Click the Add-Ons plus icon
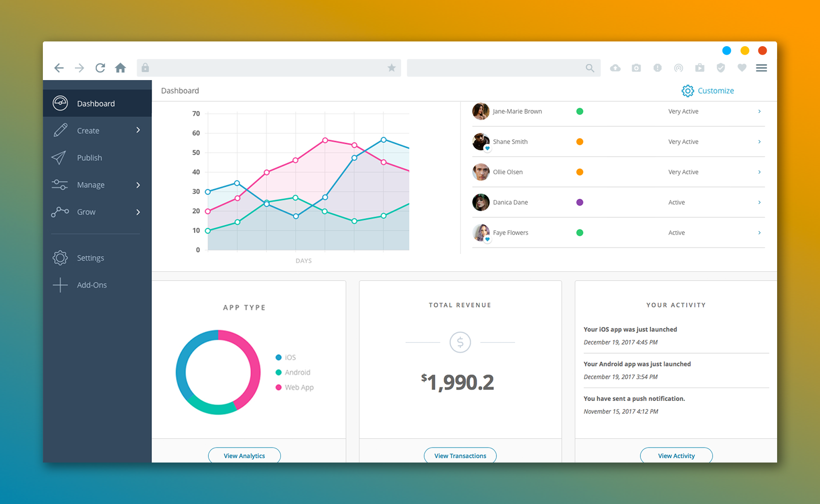820x504 pixels. (x=60, y=285)
